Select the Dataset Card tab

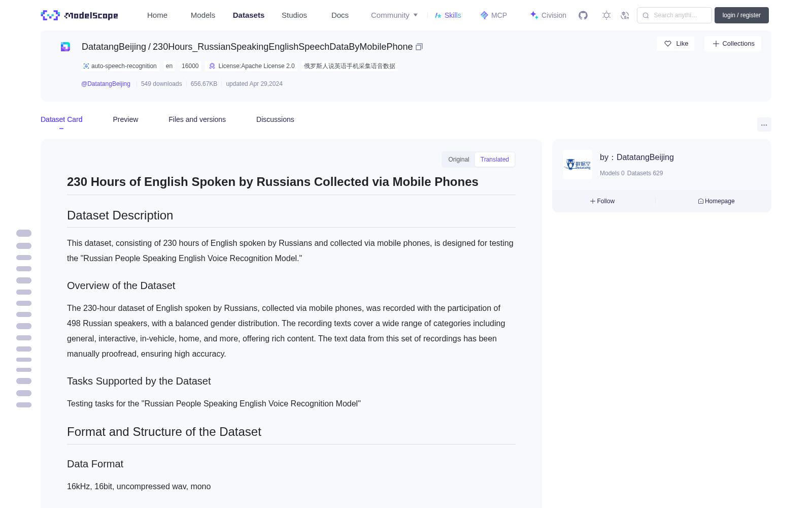coord(61,119)
